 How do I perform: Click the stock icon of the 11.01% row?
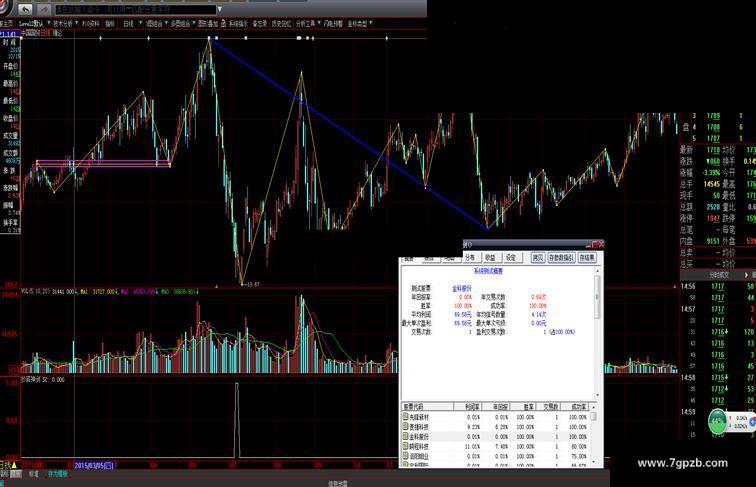tap(406, 446)
